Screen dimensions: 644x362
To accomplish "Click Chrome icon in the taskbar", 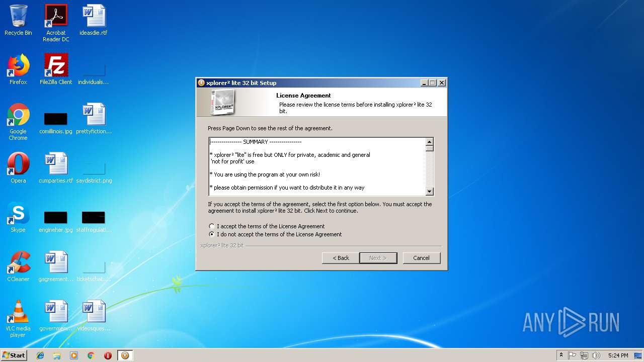I will (x=91, y=355).
